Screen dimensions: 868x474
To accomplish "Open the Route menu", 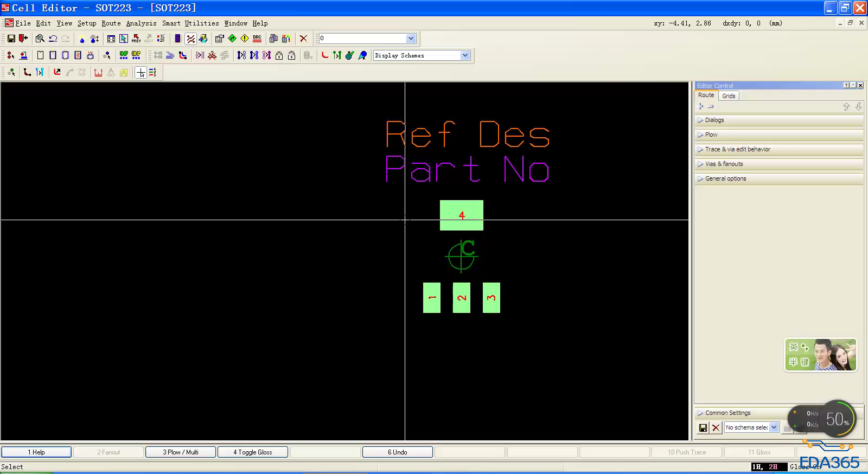I will coord(111,23).
